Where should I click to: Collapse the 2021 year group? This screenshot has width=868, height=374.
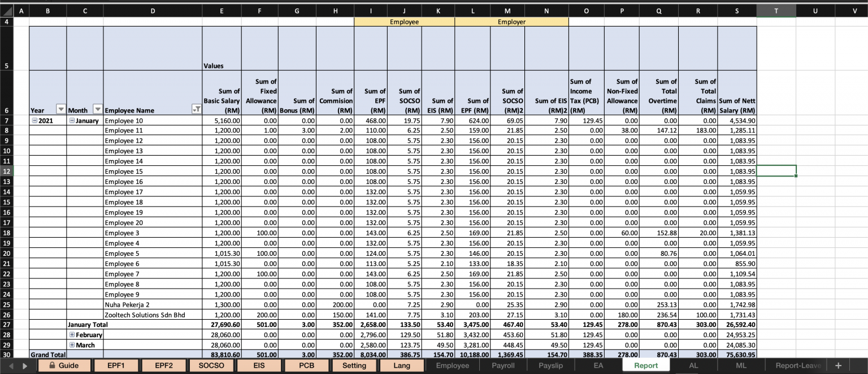[x=35, y=121]
